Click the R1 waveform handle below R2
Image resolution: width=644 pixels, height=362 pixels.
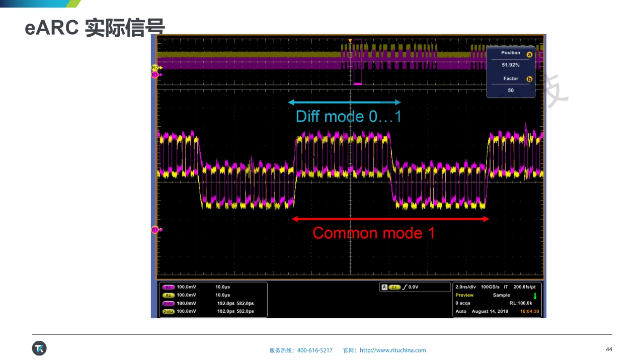tap(155, 75)
